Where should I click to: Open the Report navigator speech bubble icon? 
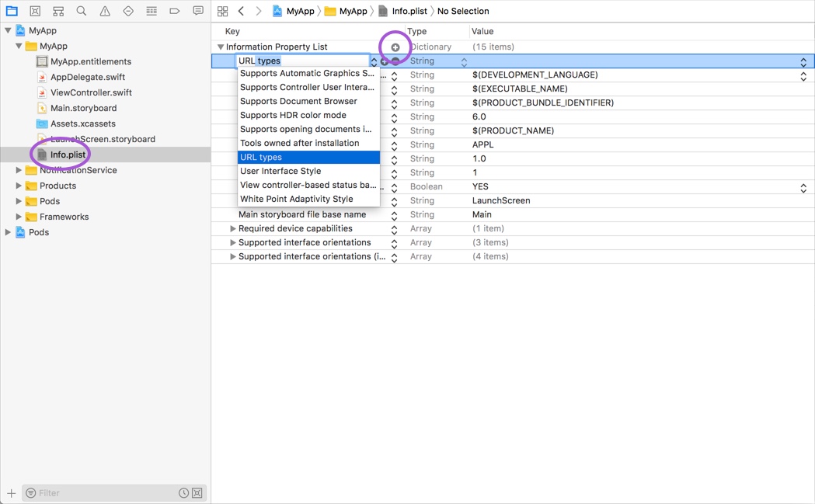click(x=198, y=10)
